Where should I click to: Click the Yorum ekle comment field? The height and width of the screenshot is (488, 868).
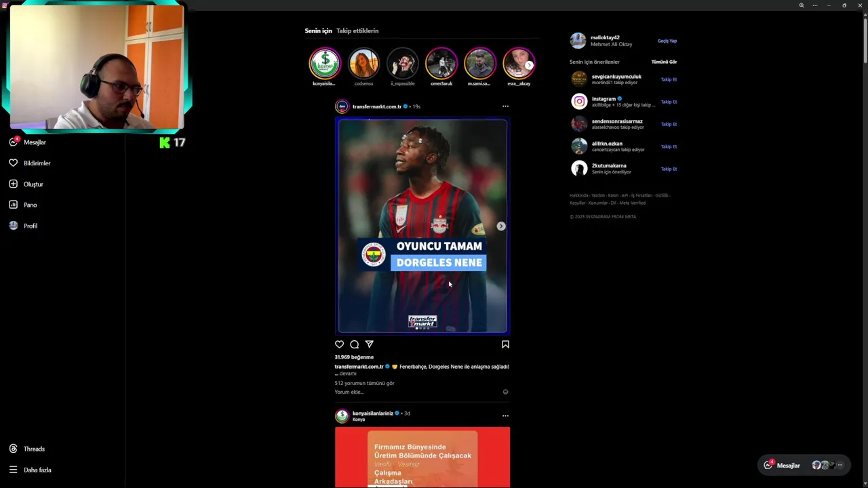417,392
